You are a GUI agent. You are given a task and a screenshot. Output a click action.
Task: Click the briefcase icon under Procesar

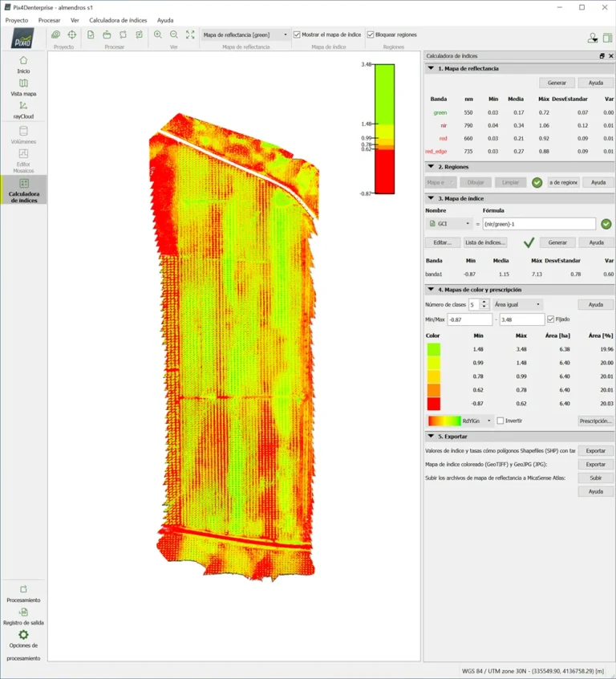pyautogui.click(x=107, y=35)
